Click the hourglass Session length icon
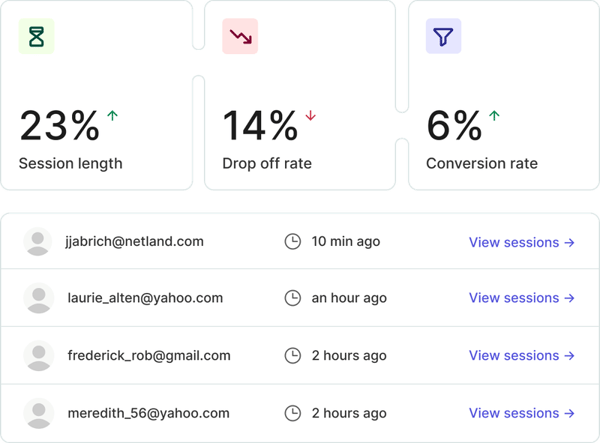This screenshot has width=600, height=443. (37, 37)
